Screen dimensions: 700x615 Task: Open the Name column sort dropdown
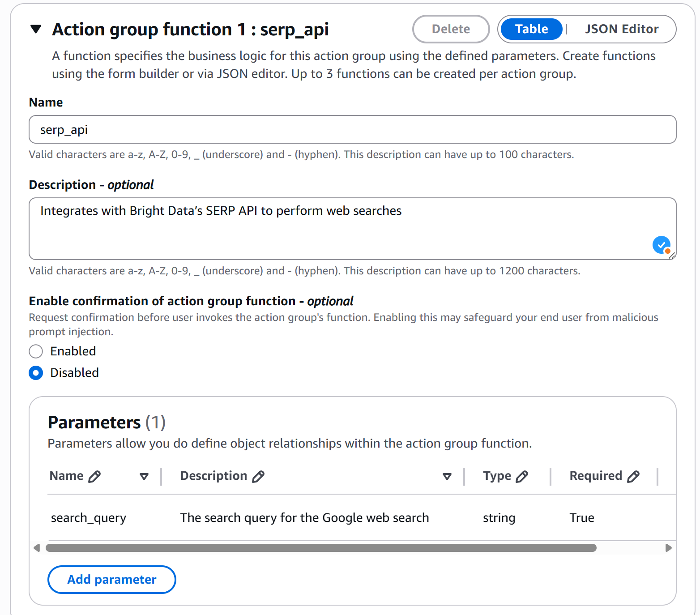pyautogui.click(x=144, y=476)
